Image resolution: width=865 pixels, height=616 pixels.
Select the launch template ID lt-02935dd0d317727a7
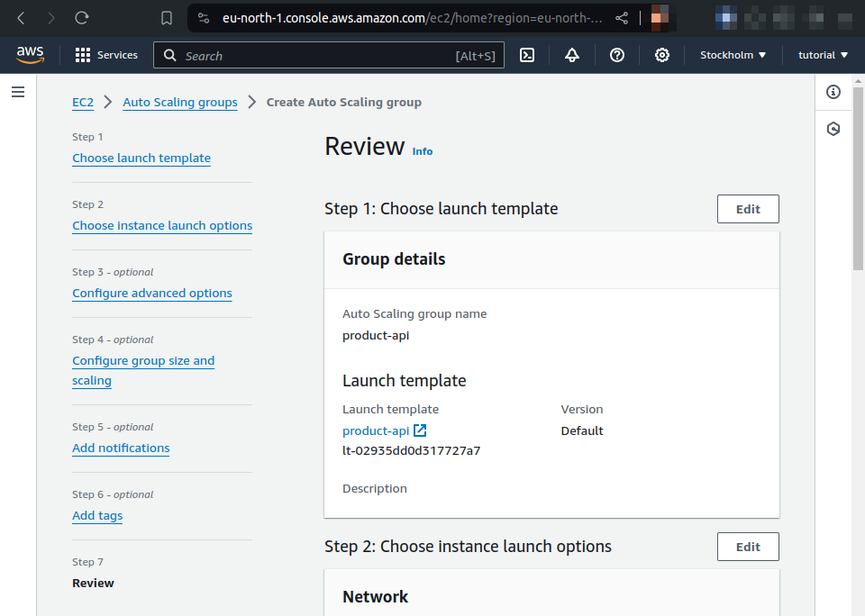(x=412, y=450)
